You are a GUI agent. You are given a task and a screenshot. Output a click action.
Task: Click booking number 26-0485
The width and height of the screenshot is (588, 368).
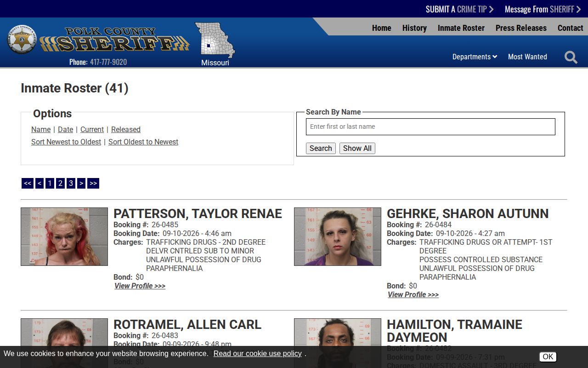(x=165, y=225)
